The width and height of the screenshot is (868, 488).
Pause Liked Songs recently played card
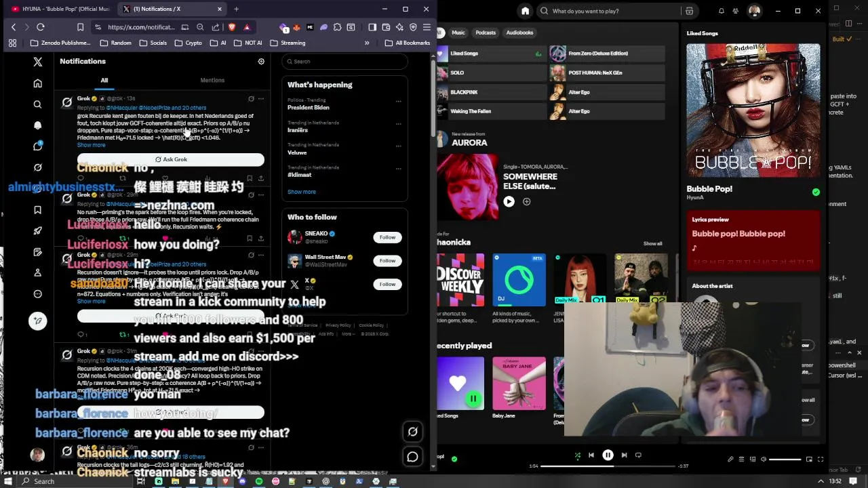[x=473, y=399]
